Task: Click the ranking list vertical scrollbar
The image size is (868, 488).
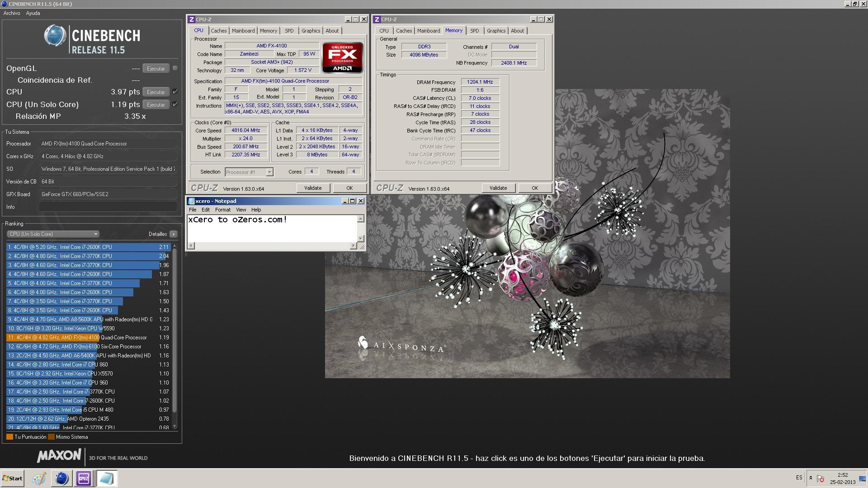Action: click(x=175, y=336)
